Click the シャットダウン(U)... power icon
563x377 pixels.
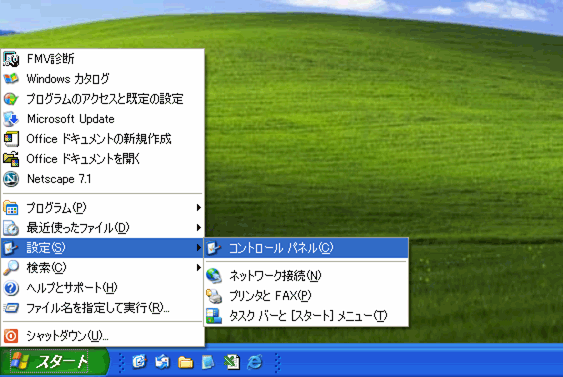coord(11,336)
